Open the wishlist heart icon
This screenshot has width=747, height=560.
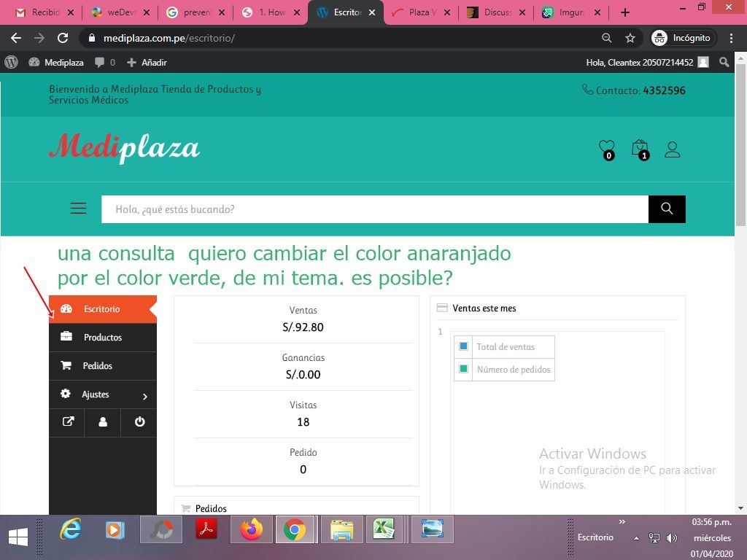pos(607,149)
